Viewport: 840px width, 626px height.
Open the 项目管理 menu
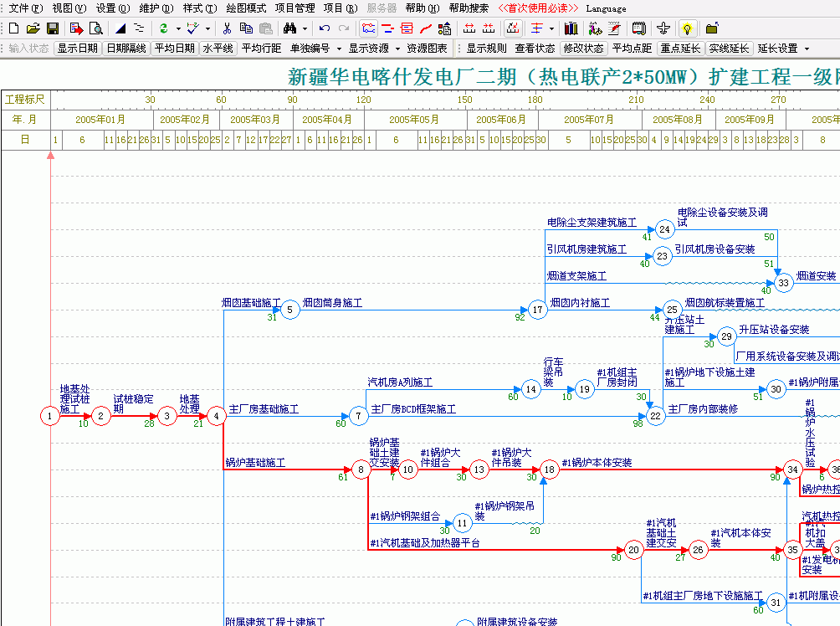click(295, 8)
